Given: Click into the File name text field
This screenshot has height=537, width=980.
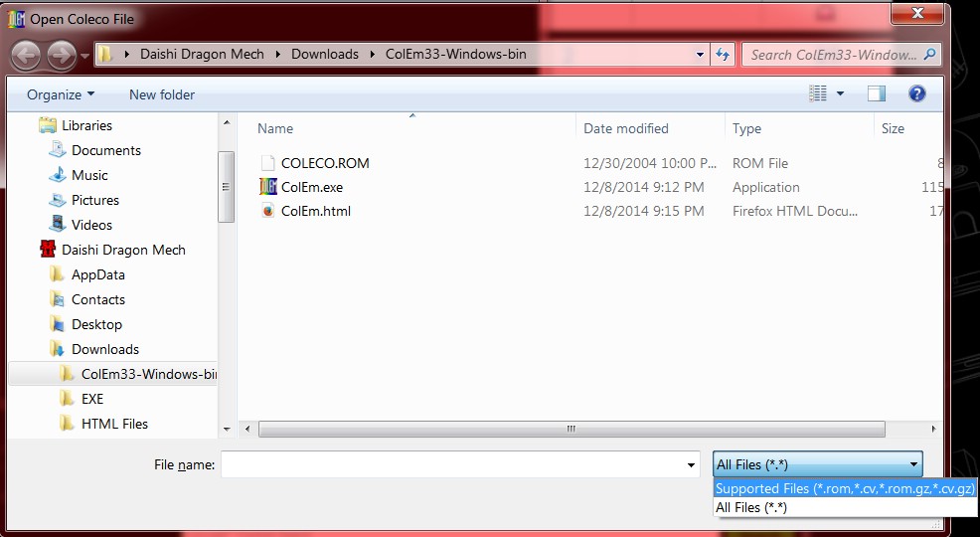Looking at the screenshot, I should 452,464.
